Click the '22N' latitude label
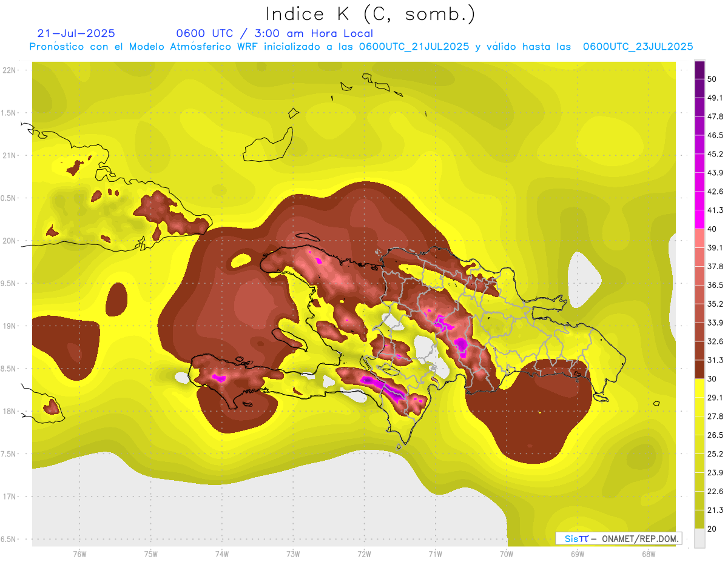 tap(9, 70)
